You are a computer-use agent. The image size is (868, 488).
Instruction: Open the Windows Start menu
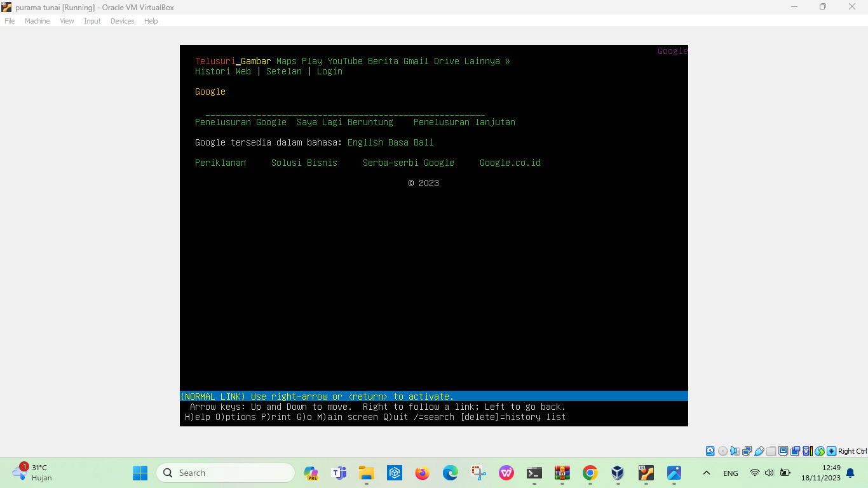click(x=140, y=473)
